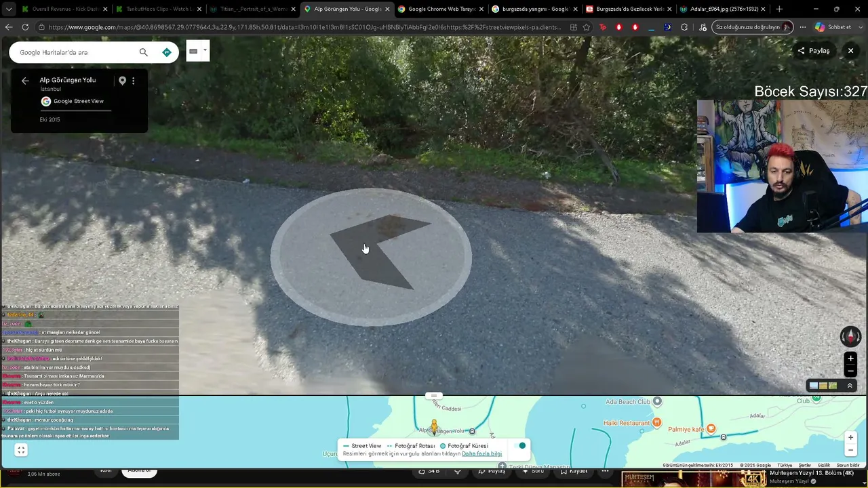Toggle the Street View layer switch in legend
868x488 pixels.
tap(521, 446)
